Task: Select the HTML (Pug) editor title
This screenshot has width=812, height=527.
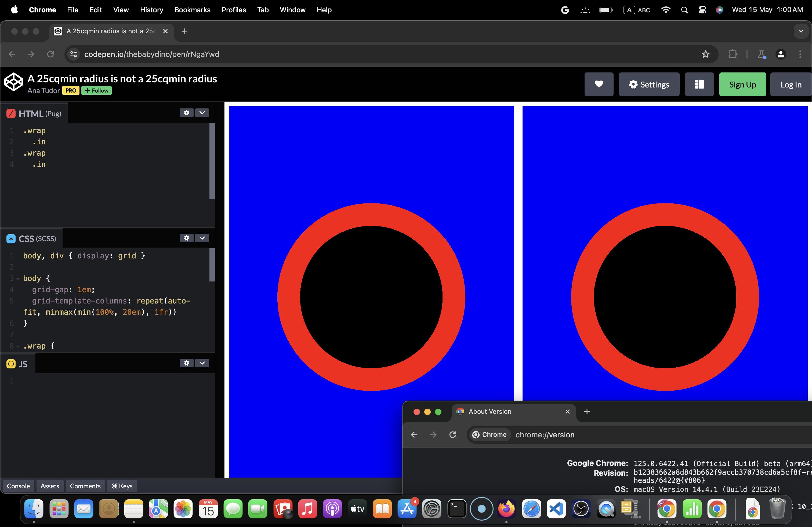Action: 40,114
